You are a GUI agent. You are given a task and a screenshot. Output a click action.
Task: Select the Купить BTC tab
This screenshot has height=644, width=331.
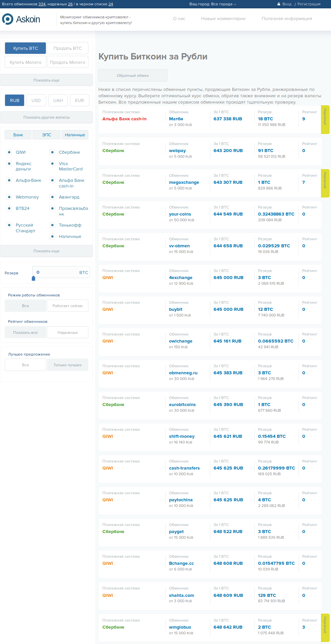tap(26, 48)
